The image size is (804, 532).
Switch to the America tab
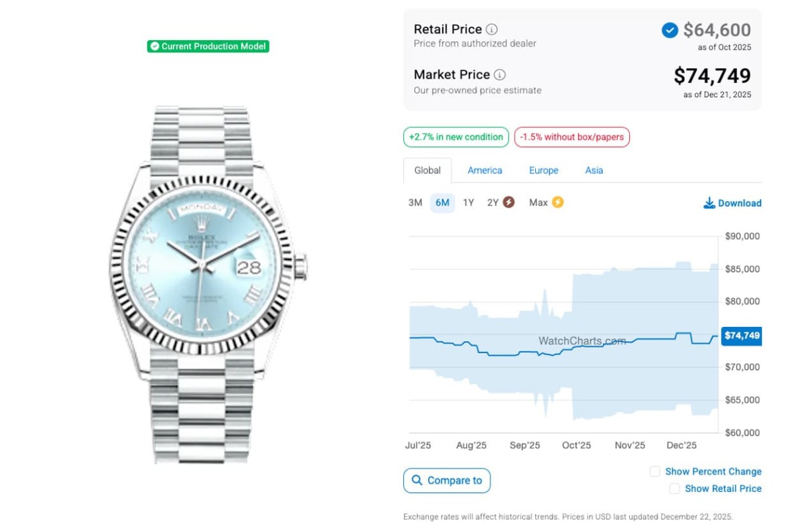[485, 170]
